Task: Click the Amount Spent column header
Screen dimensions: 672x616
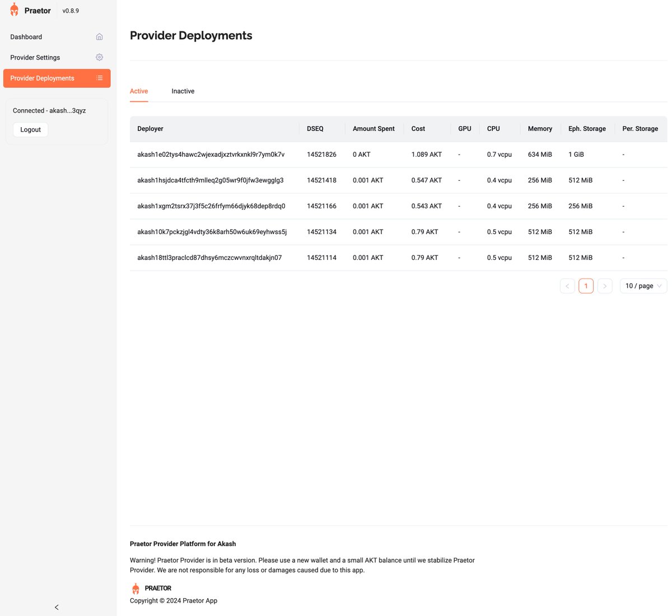Action: pyautogui.click(x=374, y=129)
